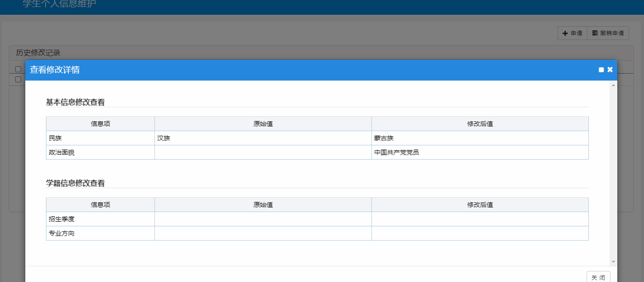Click the plus icon on 申请 button

[565, 33]
